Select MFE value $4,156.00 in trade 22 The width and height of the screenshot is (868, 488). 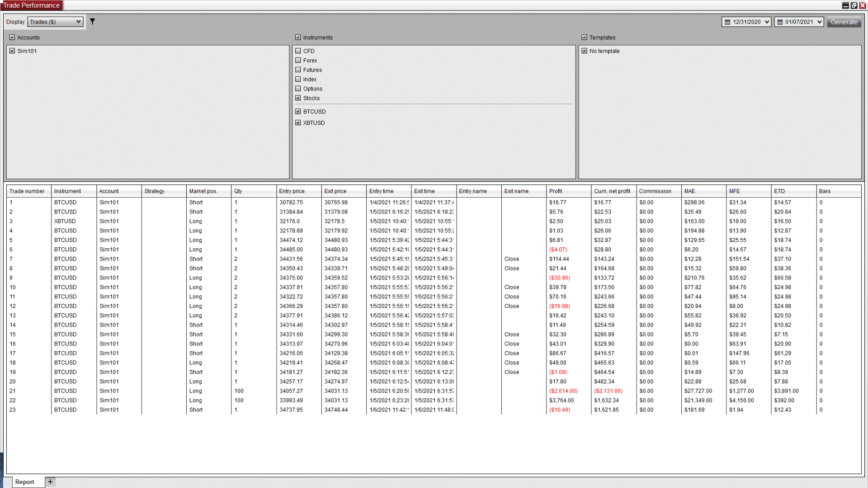coord(741,400)
